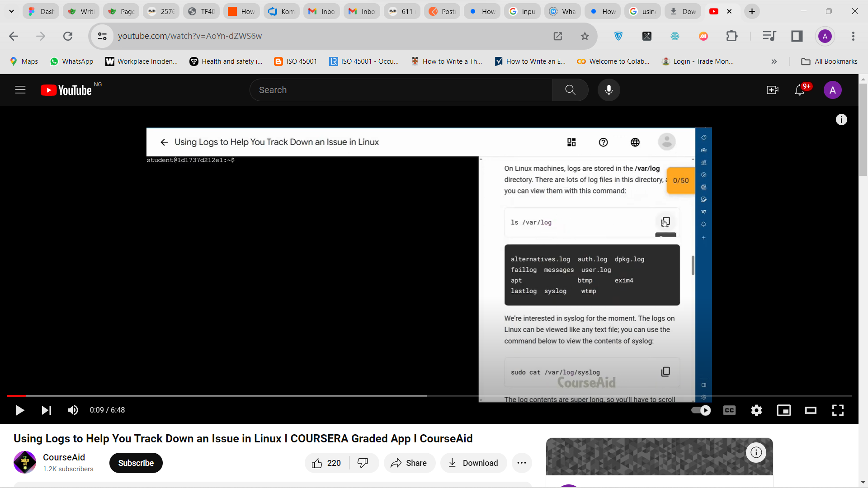868x488 pixels.
Task: Open YouTube hamburger guide menu
Action: pos(20,90)
